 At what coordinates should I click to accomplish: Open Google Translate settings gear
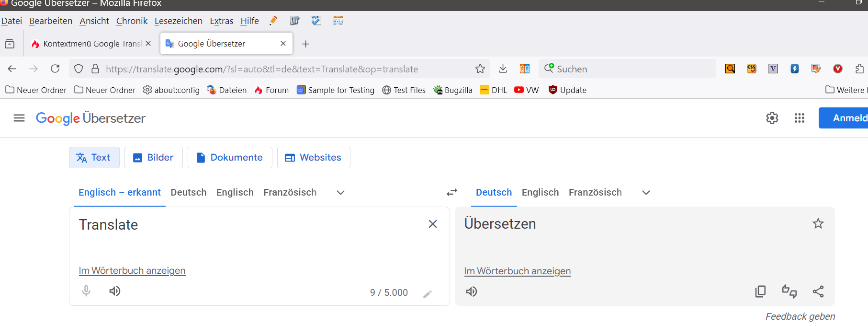(x=772, y=118)
